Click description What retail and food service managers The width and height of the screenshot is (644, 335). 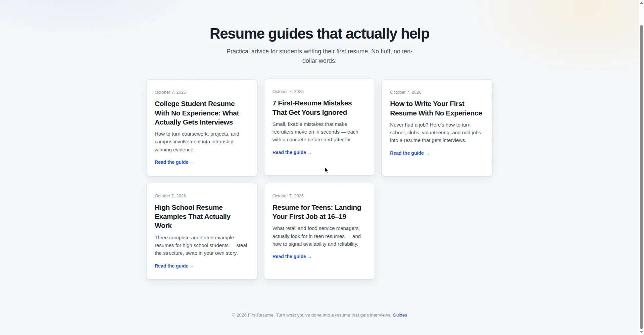(x=316, y=236)
